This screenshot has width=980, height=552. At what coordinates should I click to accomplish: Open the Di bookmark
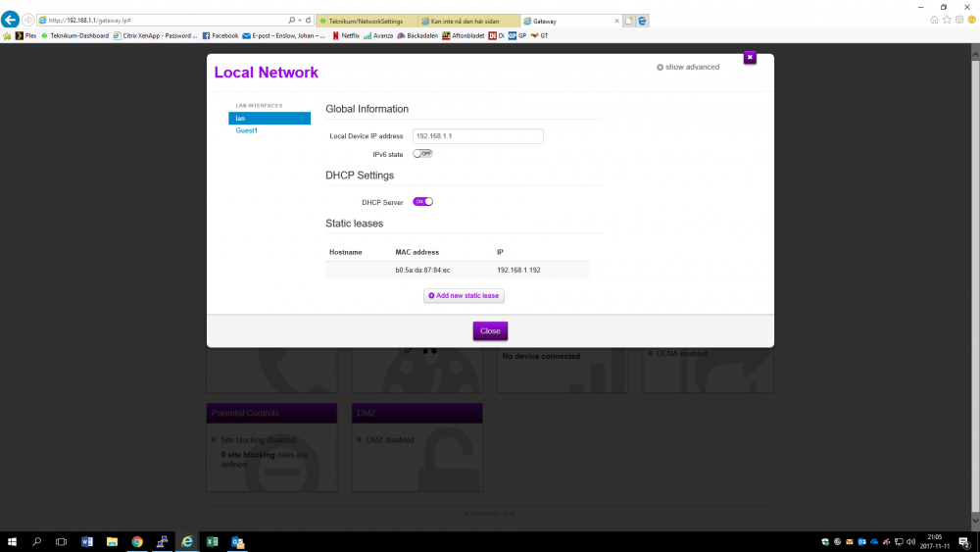coord(496,35)
